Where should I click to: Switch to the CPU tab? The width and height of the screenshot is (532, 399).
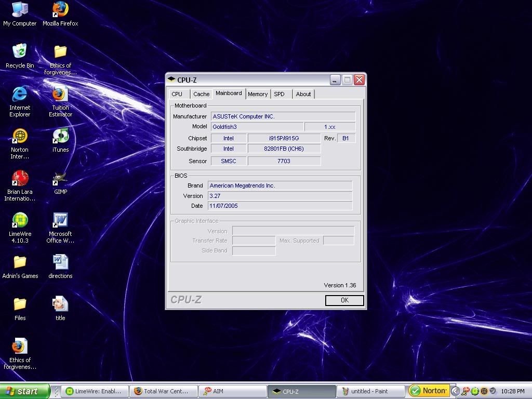tap(177, 94)
